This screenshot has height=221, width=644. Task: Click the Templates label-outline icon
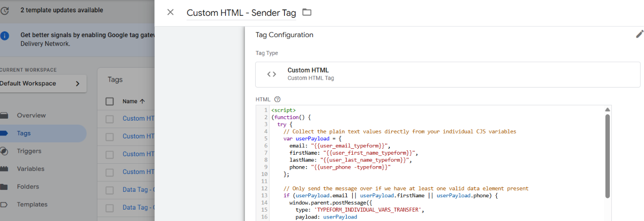click(4, 204)
